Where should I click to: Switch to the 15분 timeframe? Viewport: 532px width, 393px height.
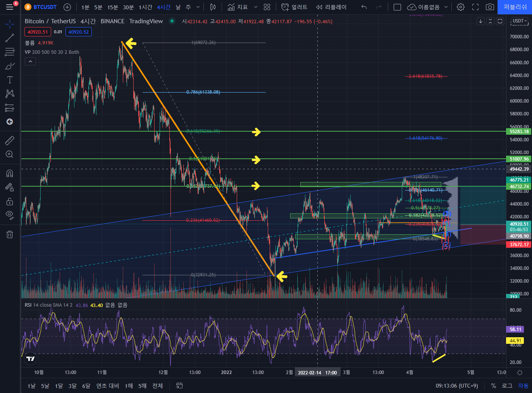tap(113, 7)
